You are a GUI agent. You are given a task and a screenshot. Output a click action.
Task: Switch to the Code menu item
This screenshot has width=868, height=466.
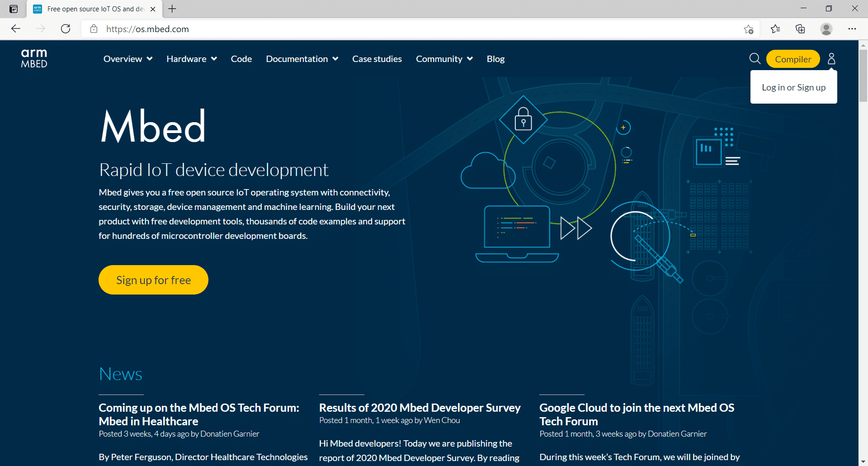click(x=241, y=59)
